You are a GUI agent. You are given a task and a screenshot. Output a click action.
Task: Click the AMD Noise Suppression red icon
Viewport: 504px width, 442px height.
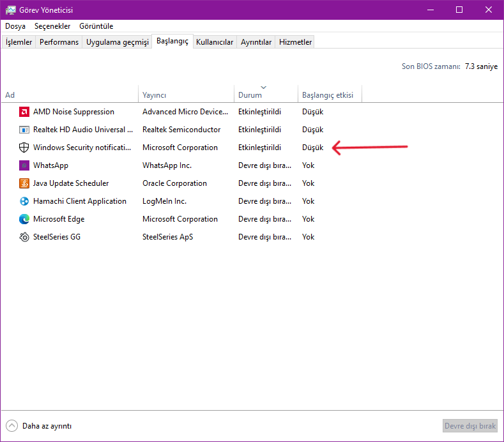point(24,112)
